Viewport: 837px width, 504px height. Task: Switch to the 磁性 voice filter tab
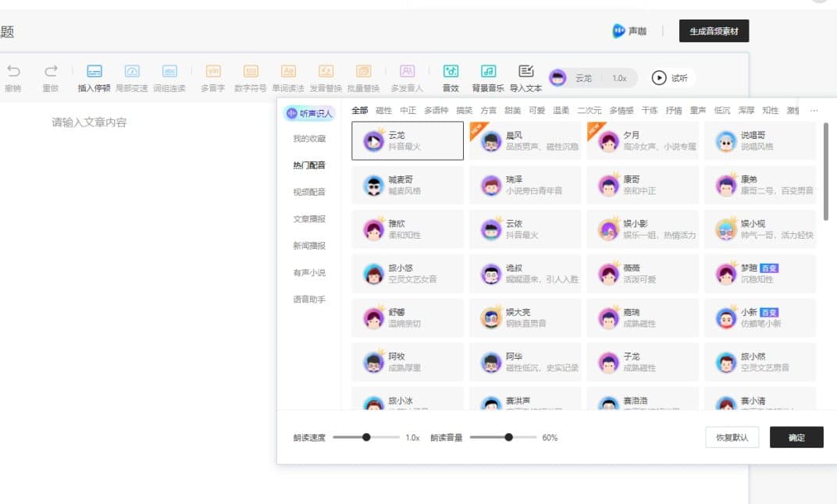(383, 110)
